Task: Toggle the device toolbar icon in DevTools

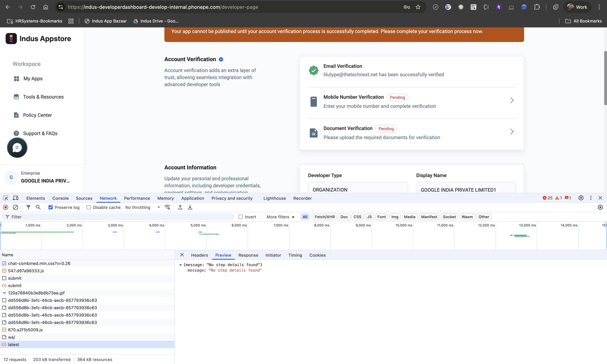Action: coord(15,198)
